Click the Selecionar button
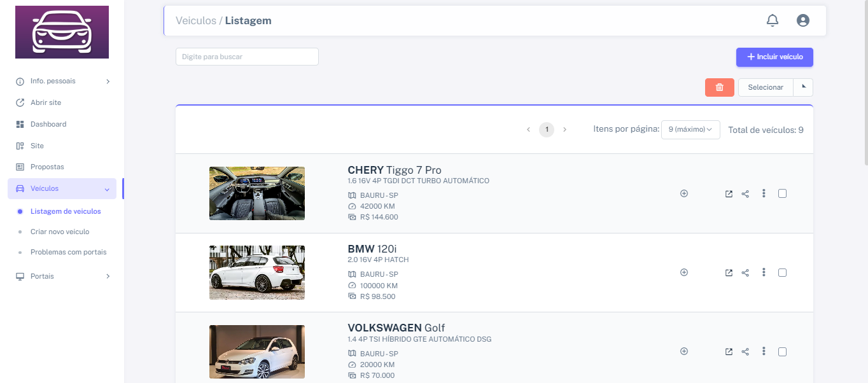The width and height of the screenshot is (868, 383). coord(766,87)
